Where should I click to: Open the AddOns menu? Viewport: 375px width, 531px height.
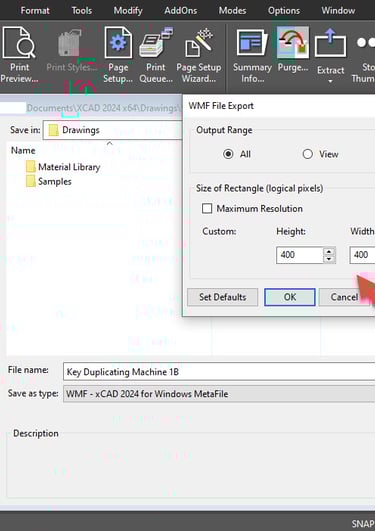click(181, 10)
